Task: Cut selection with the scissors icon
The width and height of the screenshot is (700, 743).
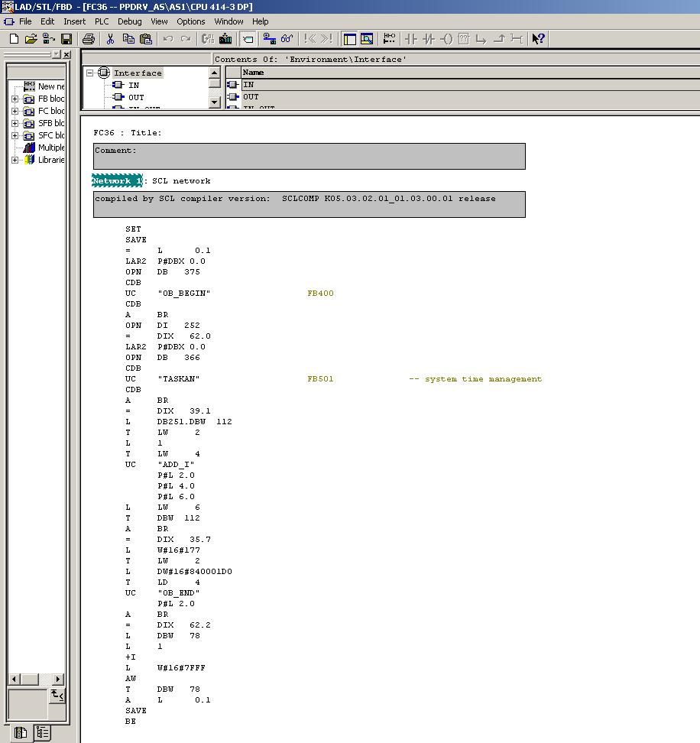Action: (x=110, y=39)
